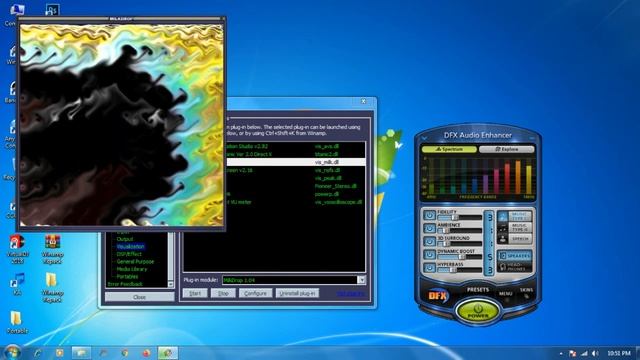The image size is (640, 360).
Task: Close the Winamp preferences window
Action: (x=363, y=101)
